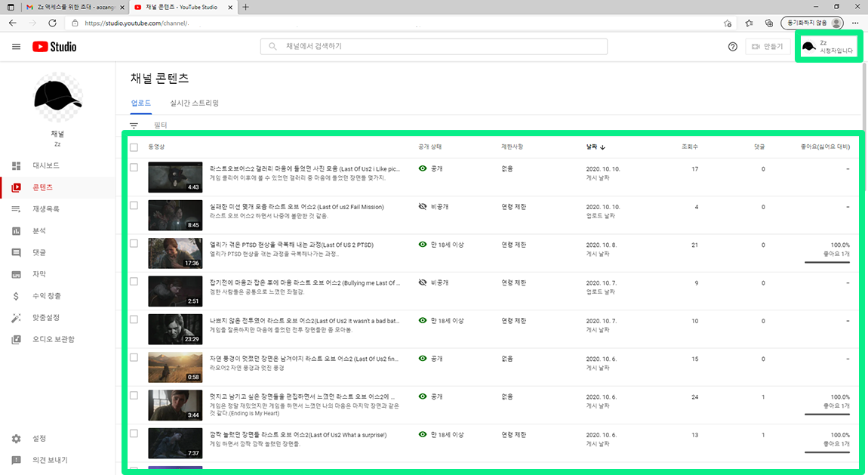Open the help question mark icon
The width and height of the screenshot is (868, 475).
point(732,47)
